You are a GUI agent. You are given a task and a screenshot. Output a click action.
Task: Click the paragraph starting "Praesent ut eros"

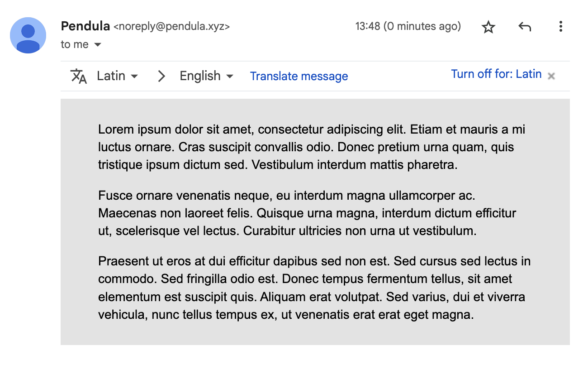[314, 288]
